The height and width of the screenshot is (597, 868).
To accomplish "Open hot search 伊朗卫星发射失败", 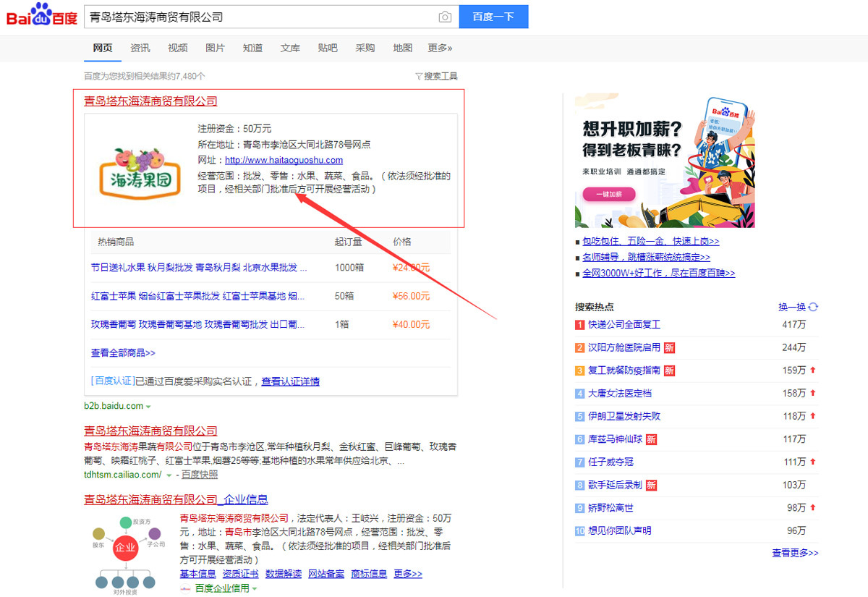I will 624,416.
